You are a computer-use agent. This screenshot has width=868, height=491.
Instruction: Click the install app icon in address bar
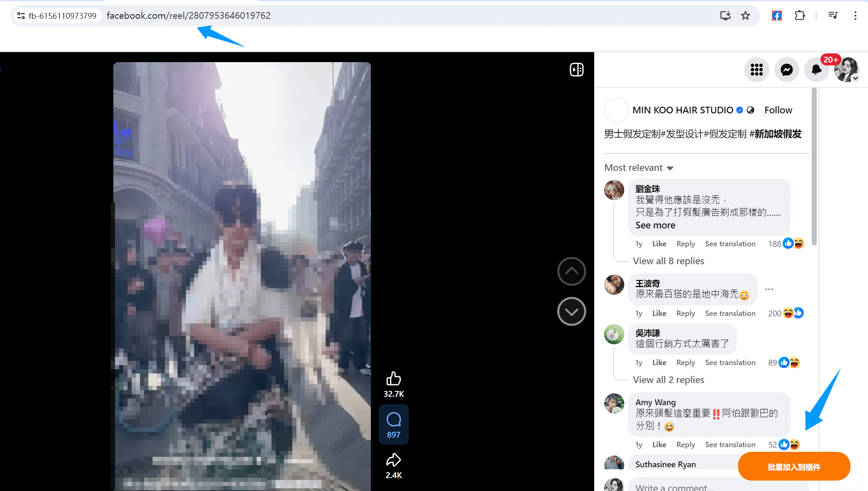click(725, 16)
